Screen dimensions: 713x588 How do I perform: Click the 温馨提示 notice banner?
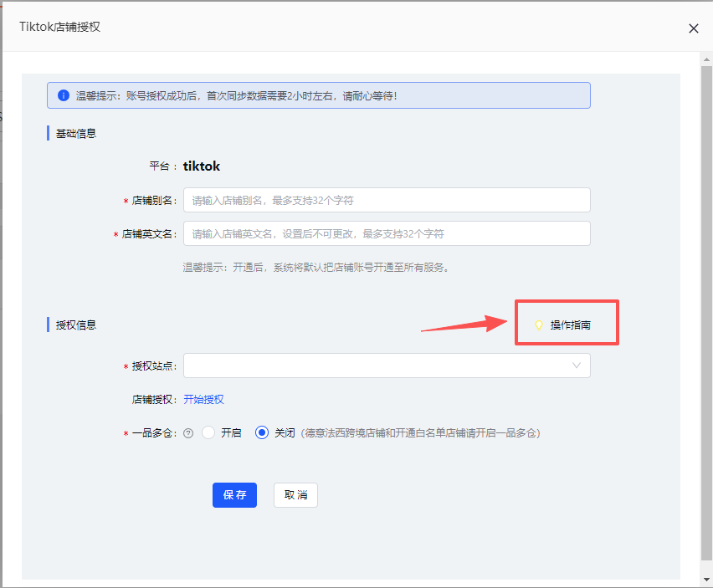pyautogui.click(x=318, y=95)
